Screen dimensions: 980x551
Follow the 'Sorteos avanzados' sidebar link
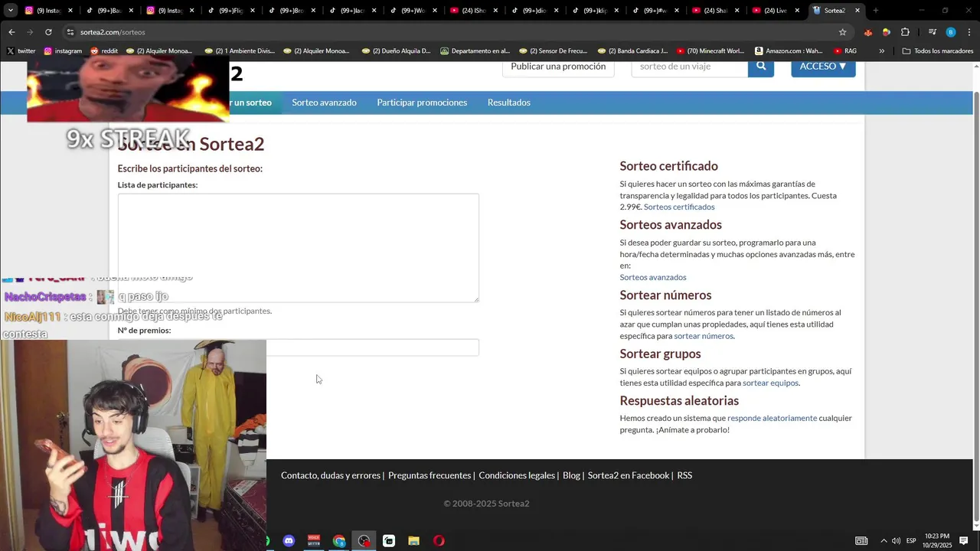tap(653, 277)
